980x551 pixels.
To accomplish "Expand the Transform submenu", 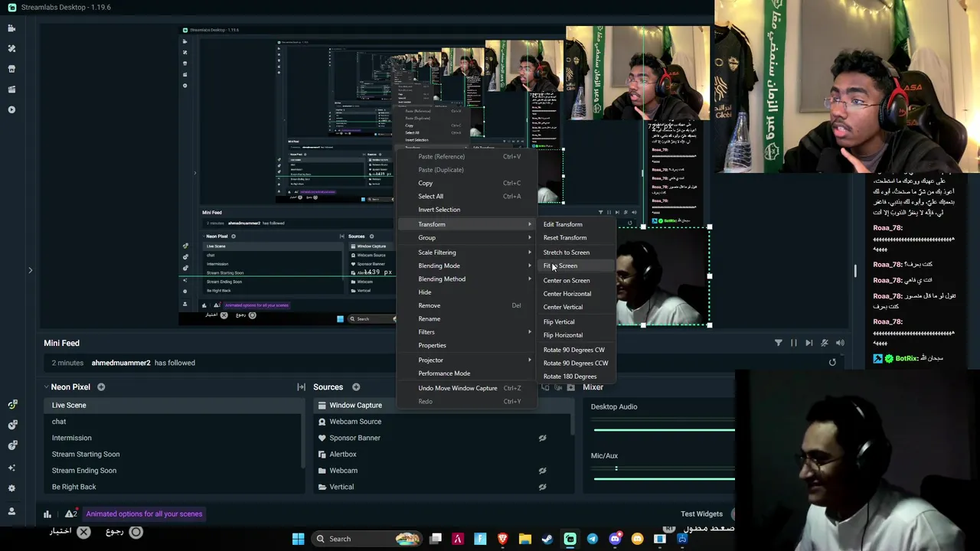I will 467,224.
